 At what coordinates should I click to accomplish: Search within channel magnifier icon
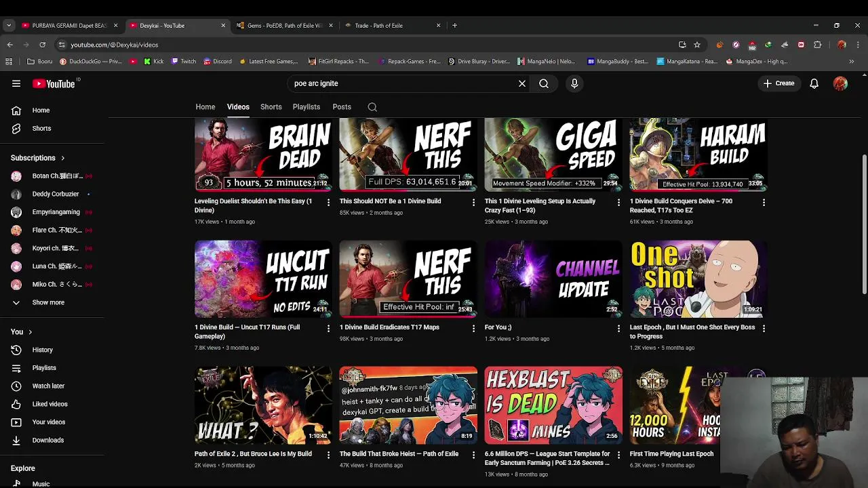click(x=372, y=107)
